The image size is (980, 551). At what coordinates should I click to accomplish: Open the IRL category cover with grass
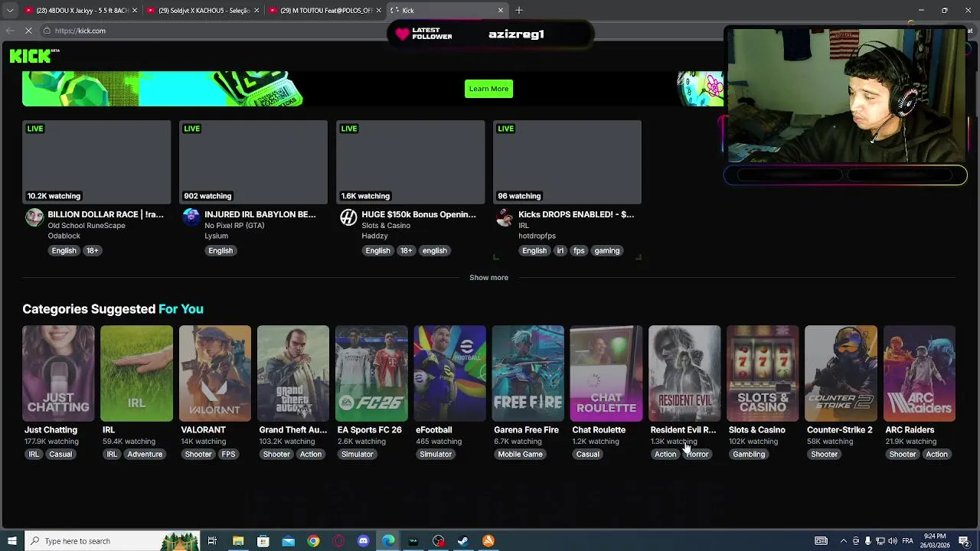(136, 373)
